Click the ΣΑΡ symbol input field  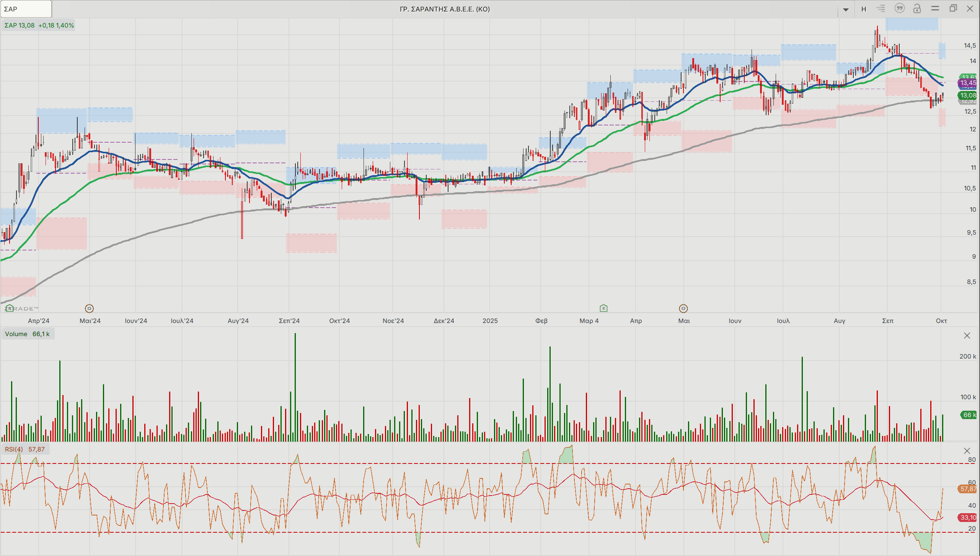[x=26, y=9]
